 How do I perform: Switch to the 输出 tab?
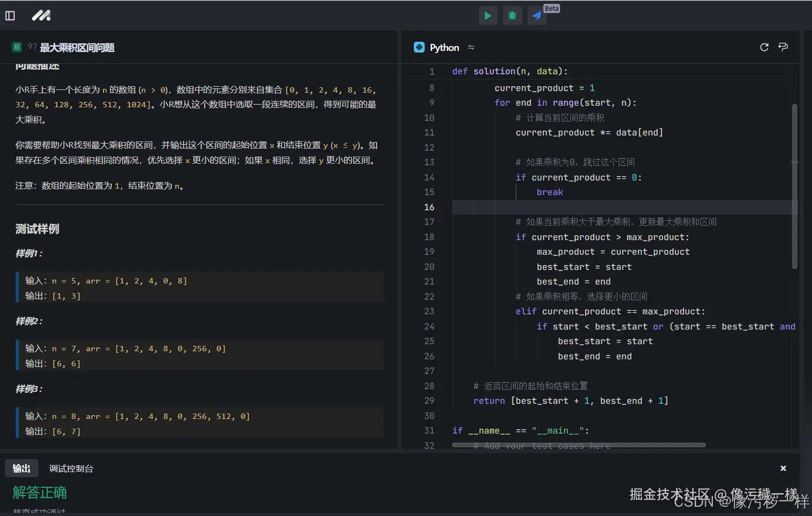click(x=22, y=468)
